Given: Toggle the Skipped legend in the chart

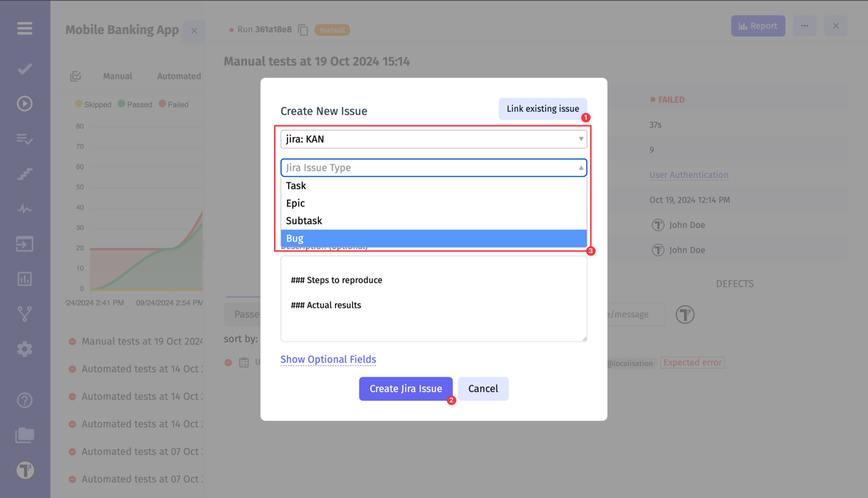Looking at the screenshot, I should click(x=93, y=104).
